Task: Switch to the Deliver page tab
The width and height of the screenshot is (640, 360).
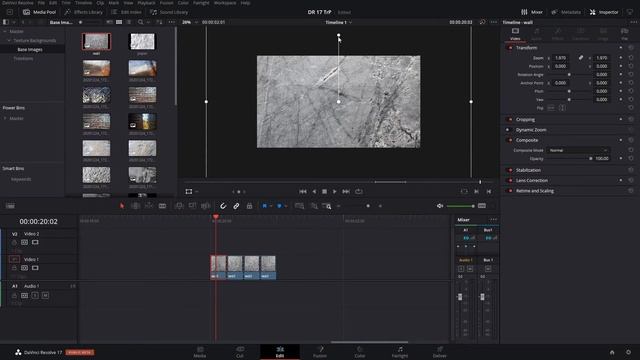Action: 440,352
